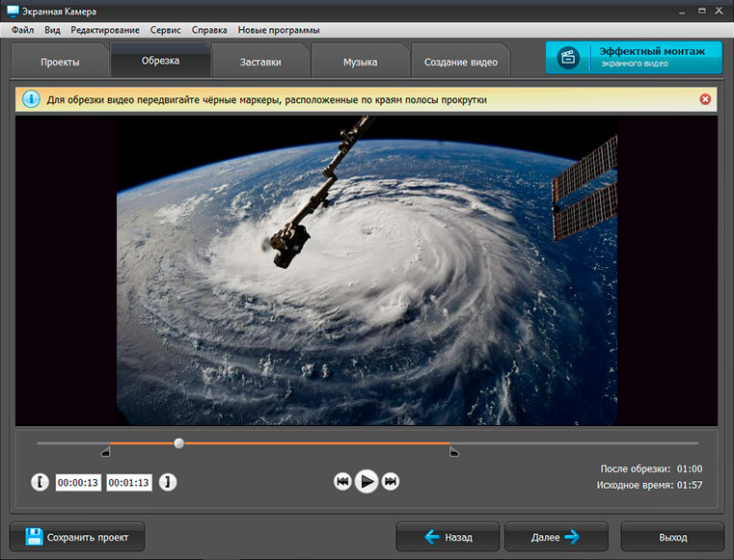Click the Назад button

pos(448,536)
